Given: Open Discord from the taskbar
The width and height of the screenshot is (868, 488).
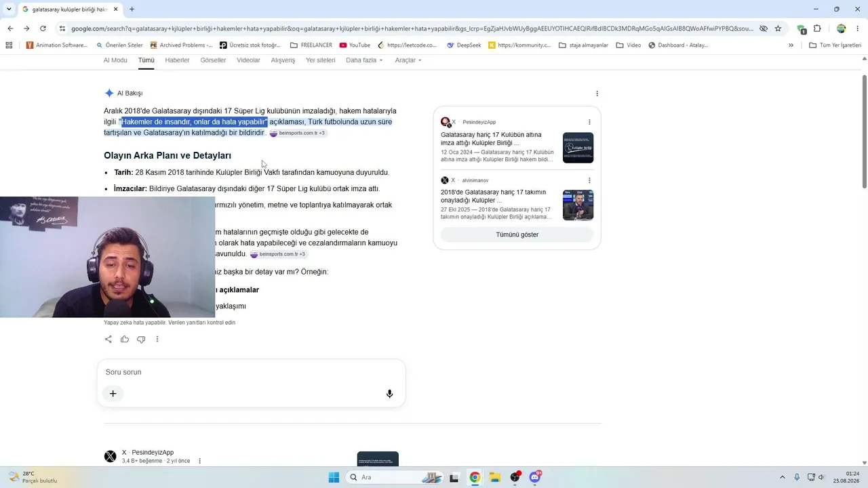Looking at the screenshot, I should [535, 477].
